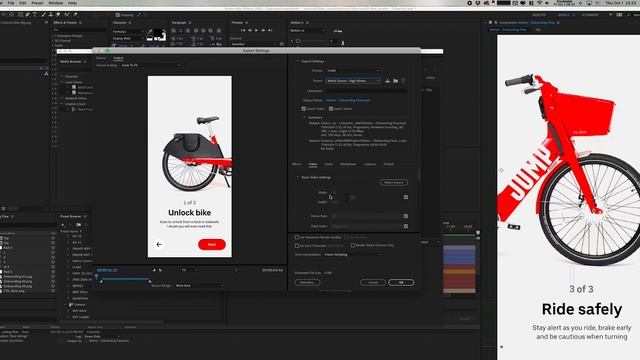
Task: Jump to first frame in Preview panel
Action: 243,30
